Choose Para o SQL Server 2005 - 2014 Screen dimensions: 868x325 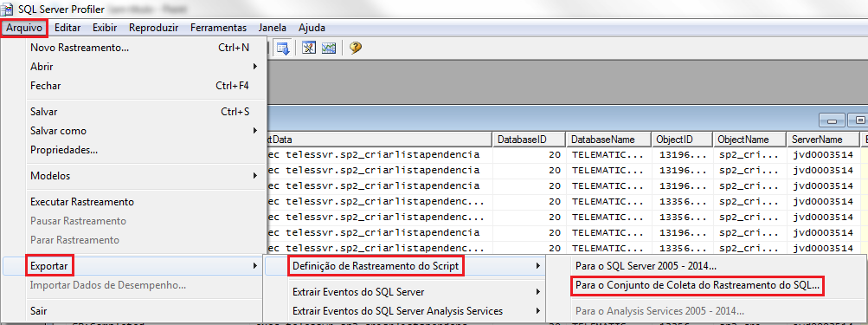[x=705, y=266]
